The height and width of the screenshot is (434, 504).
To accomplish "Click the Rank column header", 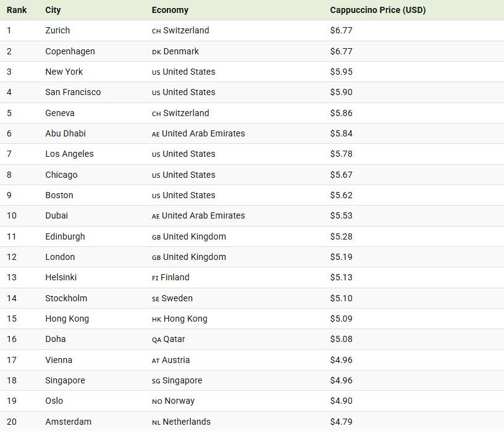I will click(17, 10).
